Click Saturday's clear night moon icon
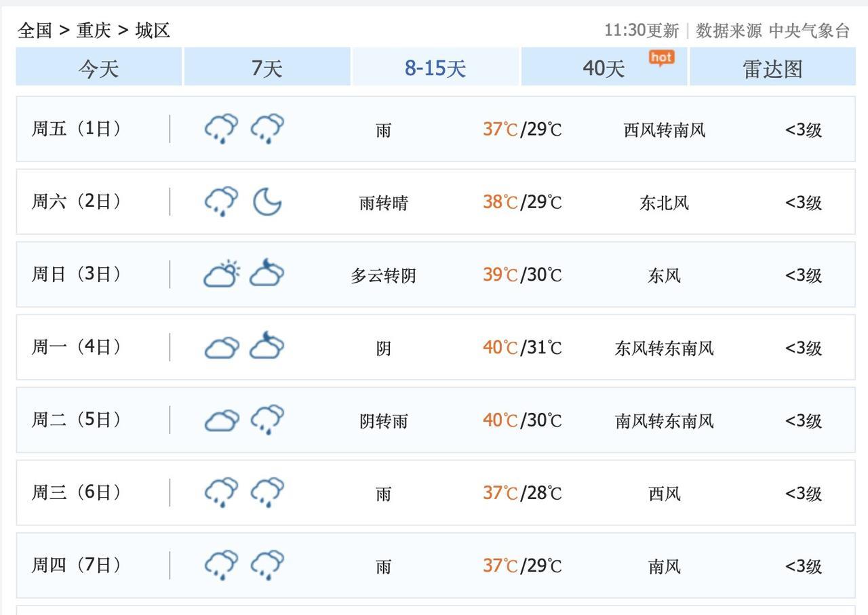The width and height of the screenshot is (868, 615). pos(267,201)
